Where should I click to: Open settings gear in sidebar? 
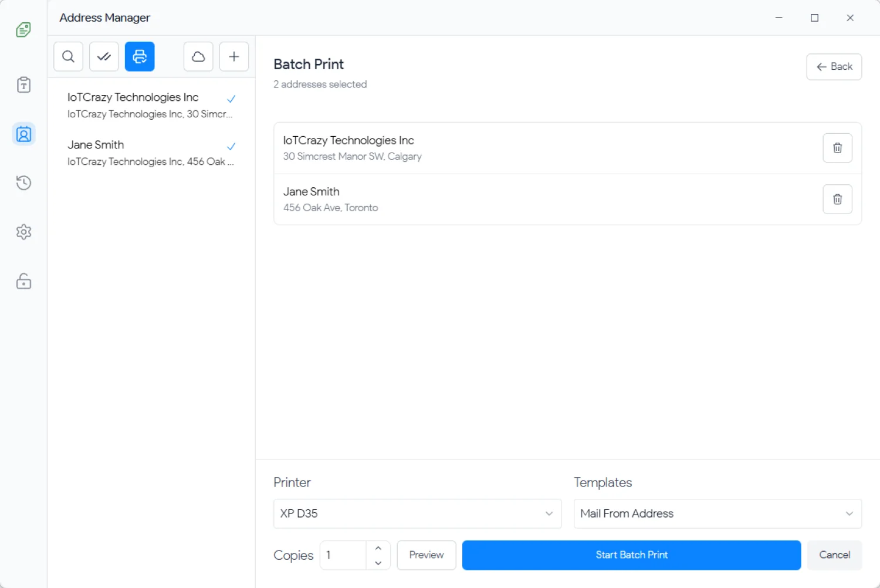coord(23,232)
